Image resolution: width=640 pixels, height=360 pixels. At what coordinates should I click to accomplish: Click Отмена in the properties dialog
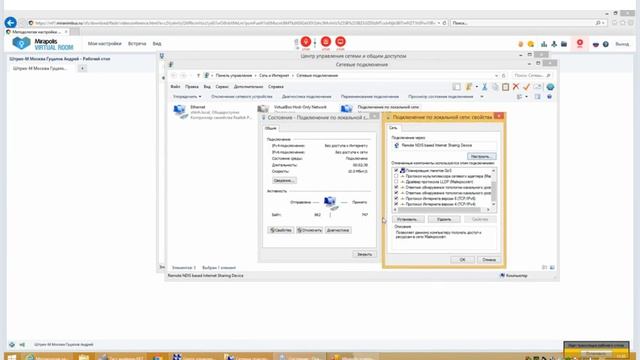(489, 260)
